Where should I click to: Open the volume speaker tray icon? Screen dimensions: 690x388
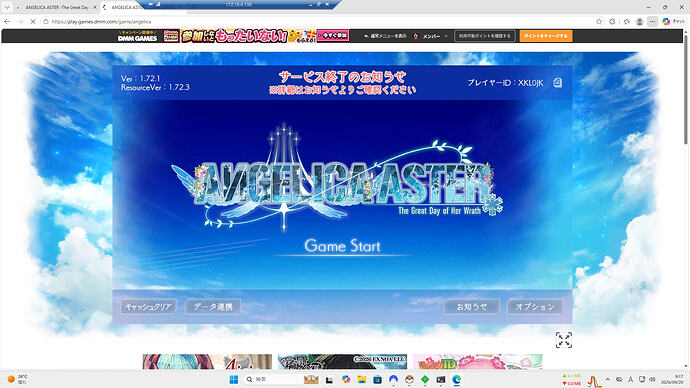point(652,379)
